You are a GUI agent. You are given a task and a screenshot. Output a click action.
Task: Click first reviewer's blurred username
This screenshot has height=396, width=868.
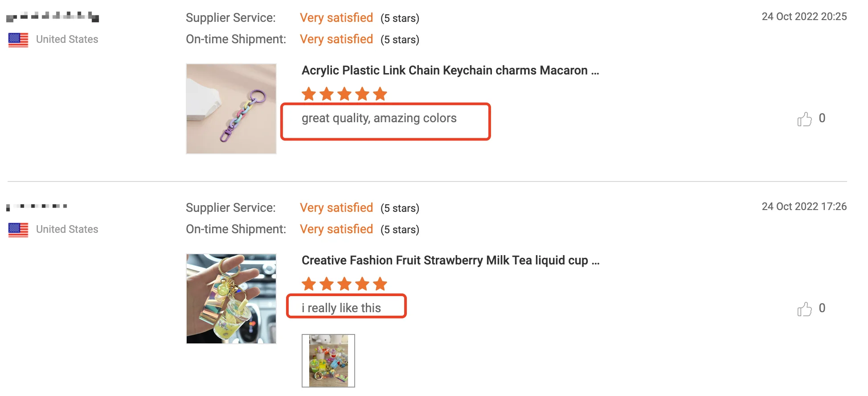(x=53, y=17)
